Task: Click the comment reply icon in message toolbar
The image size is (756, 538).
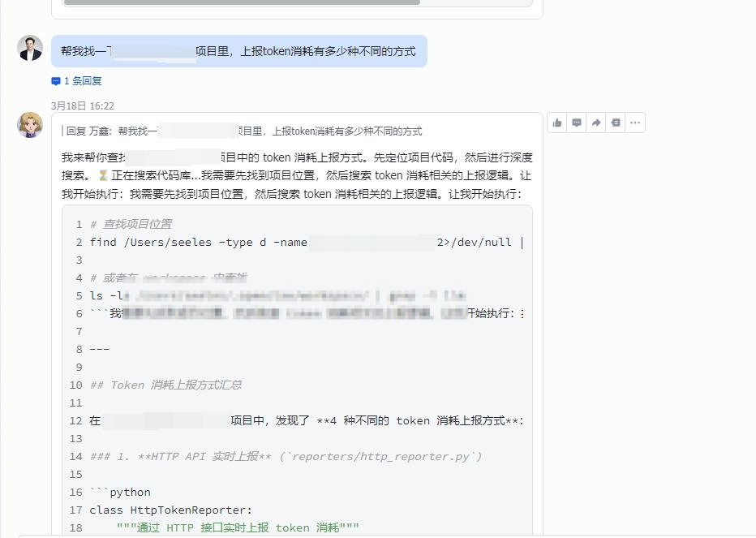Action: click(x=577, y=123)
